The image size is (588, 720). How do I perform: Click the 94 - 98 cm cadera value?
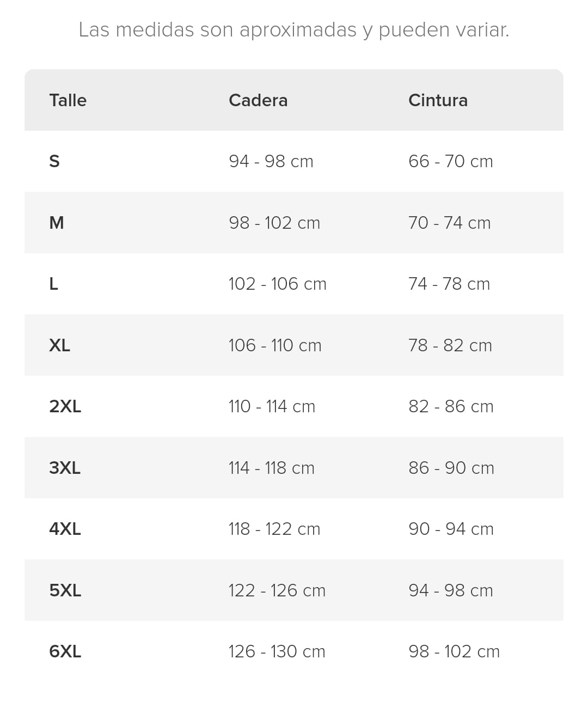coord(271,161)
